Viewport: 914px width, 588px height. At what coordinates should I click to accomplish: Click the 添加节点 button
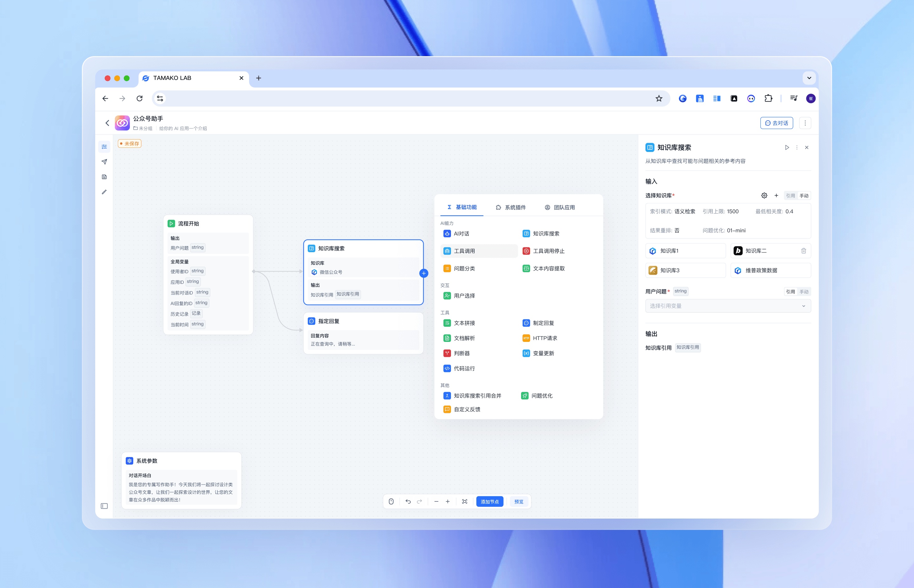490,502
